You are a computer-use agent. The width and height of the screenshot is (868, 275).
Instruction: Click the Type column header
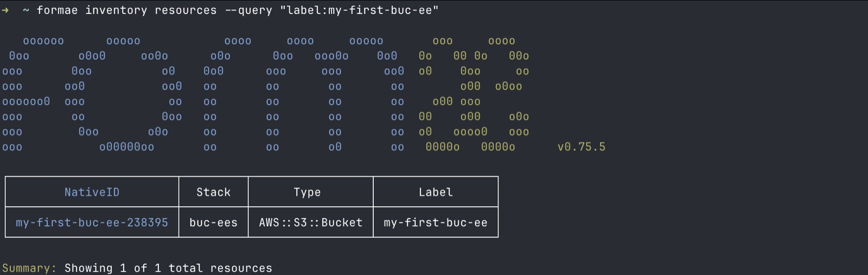click(307, 192)
